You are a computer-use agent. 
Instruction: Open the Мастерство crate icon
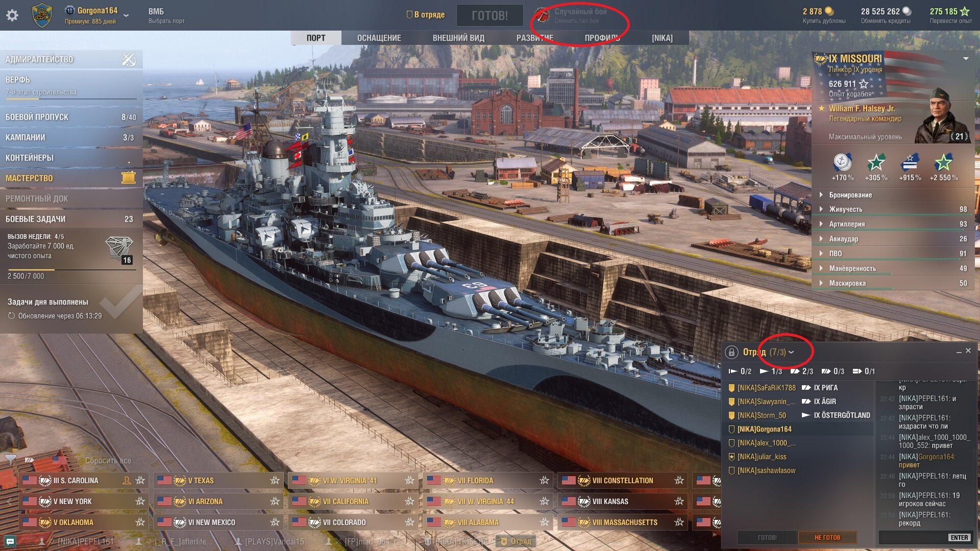(129, 178)
